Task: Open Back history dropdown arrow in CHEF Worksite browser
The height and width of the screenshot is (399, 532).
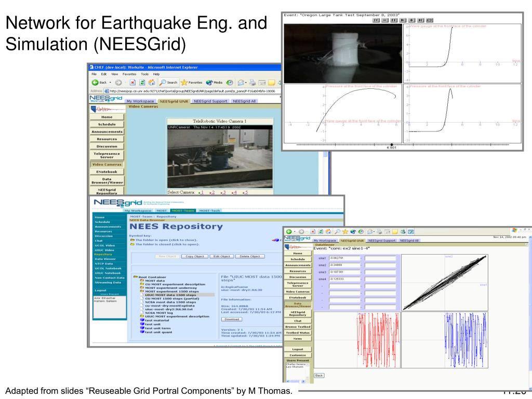Action: pyautogui.click(x=110, y=83)
